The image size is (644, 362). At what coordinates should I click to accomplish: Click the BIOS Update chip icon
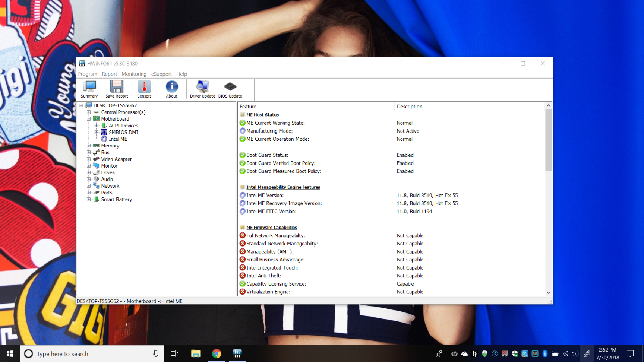(230, 89)
